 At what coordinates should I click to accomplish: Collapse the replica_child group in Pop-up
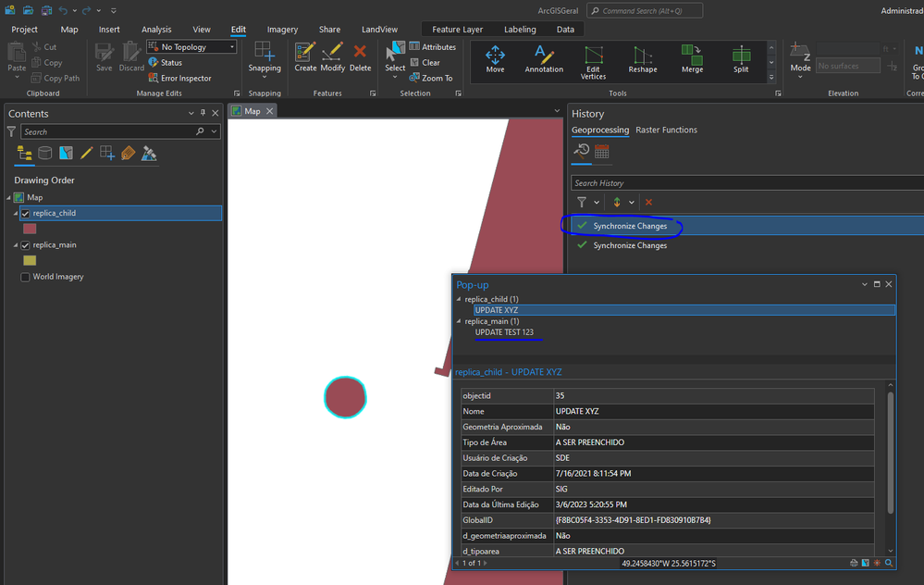[459, 300]
